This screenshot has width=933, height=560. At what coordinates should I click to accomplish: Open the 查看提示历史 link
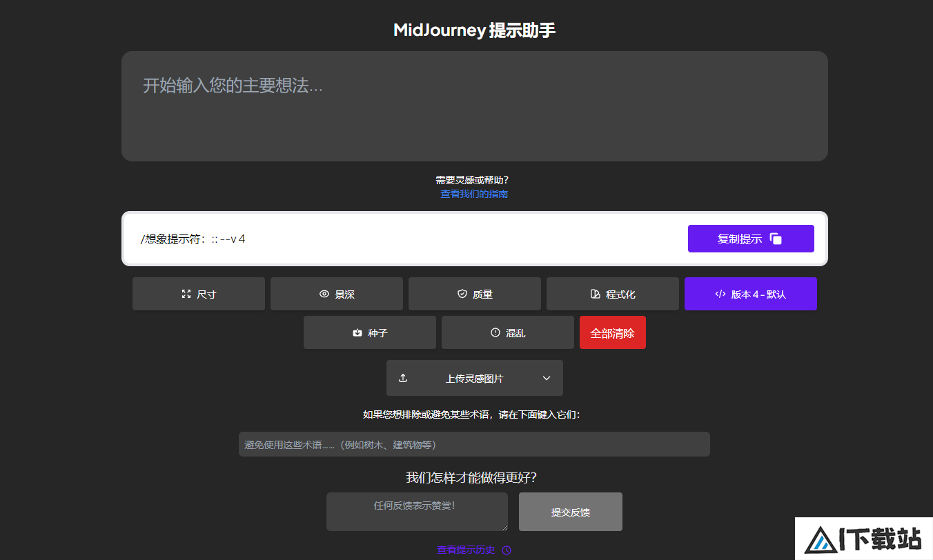pyautogui.click(x=466, y=550)
